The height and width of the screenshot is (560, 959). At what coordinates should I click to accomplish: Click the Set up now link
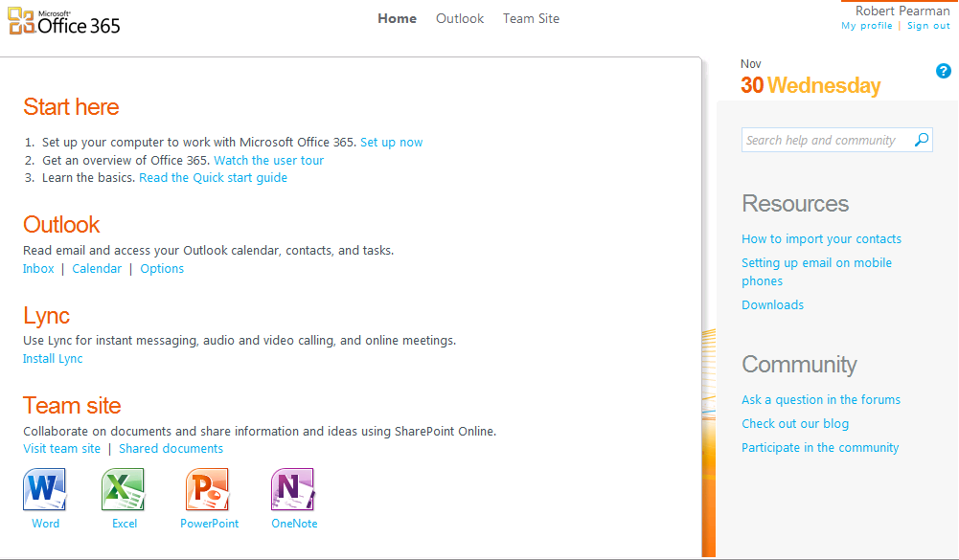coord(391,143)
